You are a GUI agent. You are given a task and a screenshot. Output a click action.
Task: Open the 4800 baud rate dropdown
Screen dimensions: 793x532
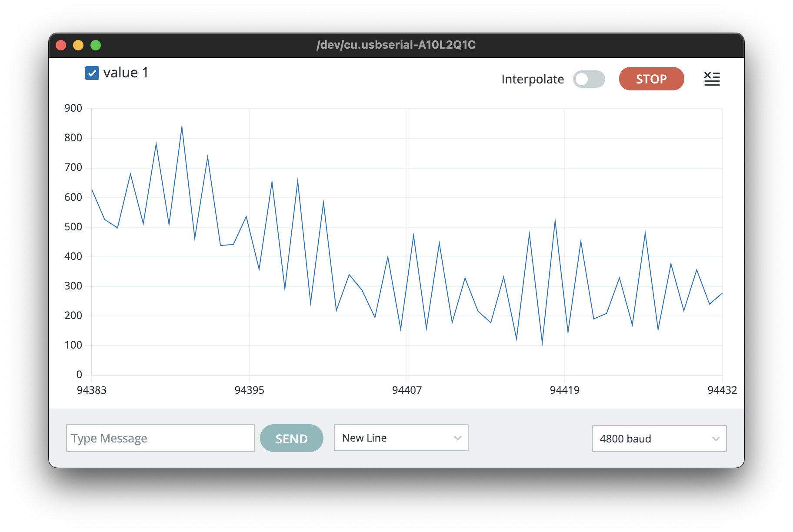pyautogui.click(x=659, y=439)
